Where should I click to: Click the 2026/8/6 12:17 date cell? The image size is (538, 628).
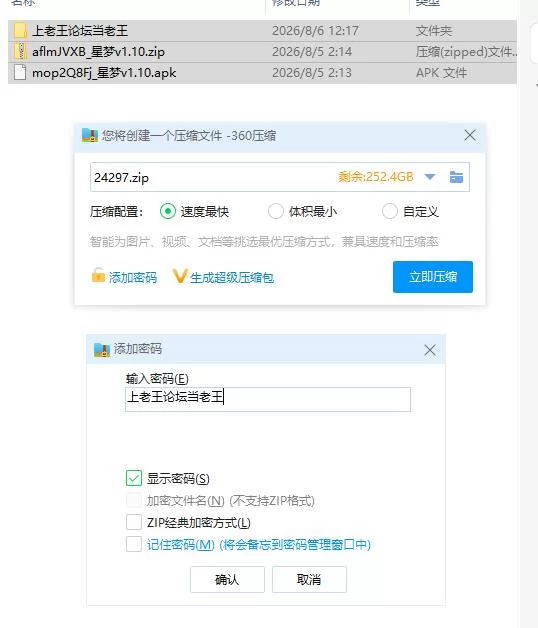(315, 31)
